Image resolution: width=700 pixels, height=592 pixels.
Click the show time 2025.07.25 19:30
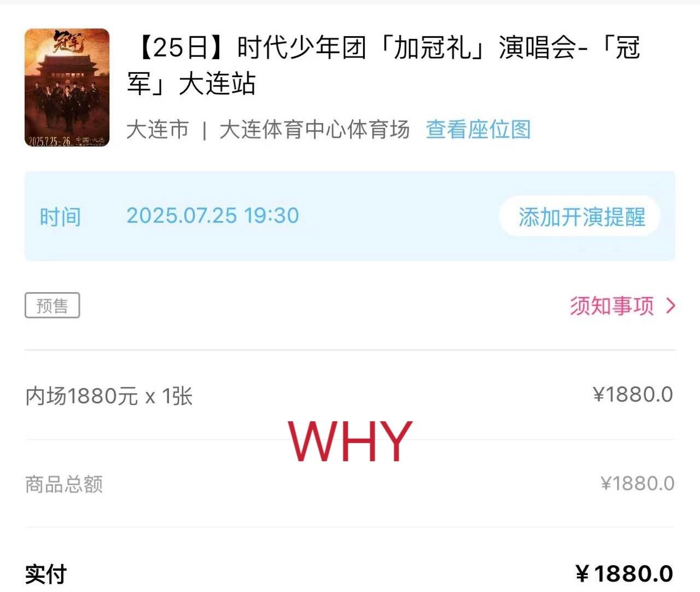[x=213, y=216]
